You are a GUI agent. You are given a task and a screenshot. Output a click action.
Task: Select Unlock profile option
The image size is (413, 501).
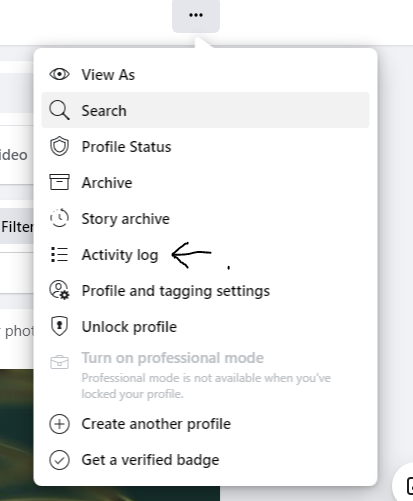pos(205,326)
